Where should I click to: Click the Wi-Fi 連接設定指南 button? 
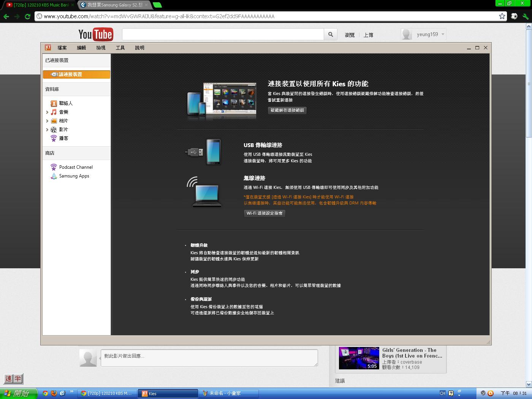pyautogui.click(x=264, y=213)
